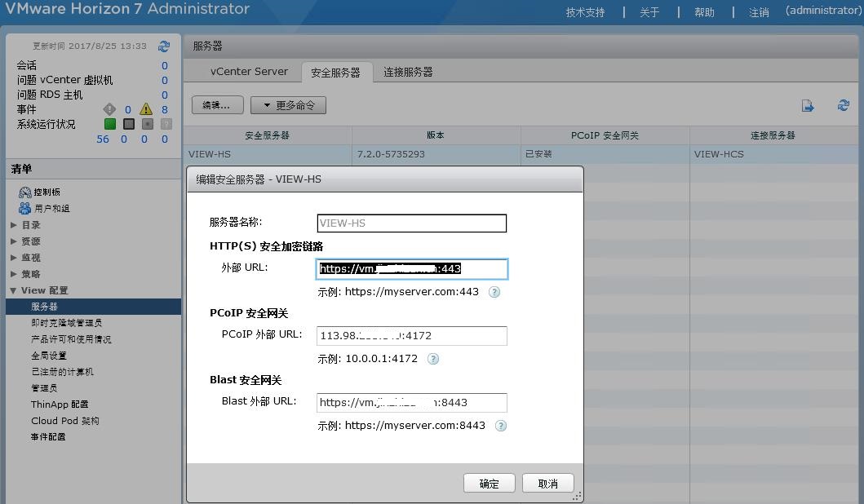The width and height of the screenshot is (864, 504).
Task: Open help for the PCoIP URL example
Action: [433, 359]
